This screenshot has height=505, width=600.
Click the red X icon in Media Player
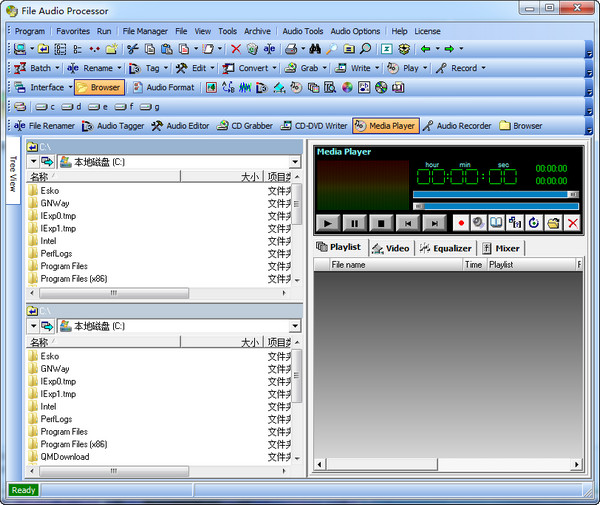coord(572,223)
